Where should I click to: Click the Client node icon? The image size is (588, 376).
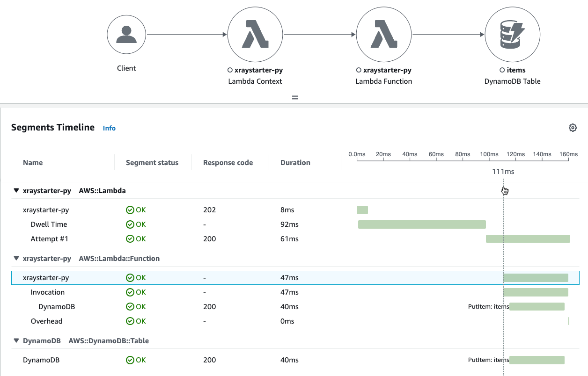[x=126, y=34]
